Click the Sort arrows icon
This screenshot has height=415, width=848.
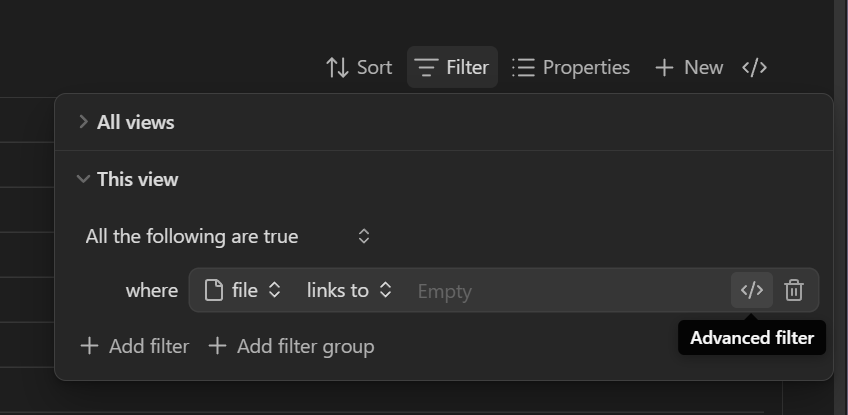337,68
